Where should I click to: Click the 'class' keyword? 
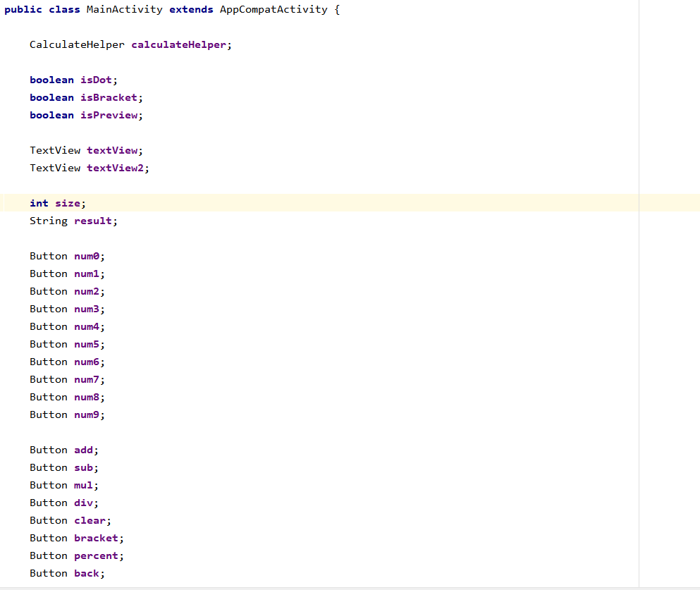[x=64, y=9]
